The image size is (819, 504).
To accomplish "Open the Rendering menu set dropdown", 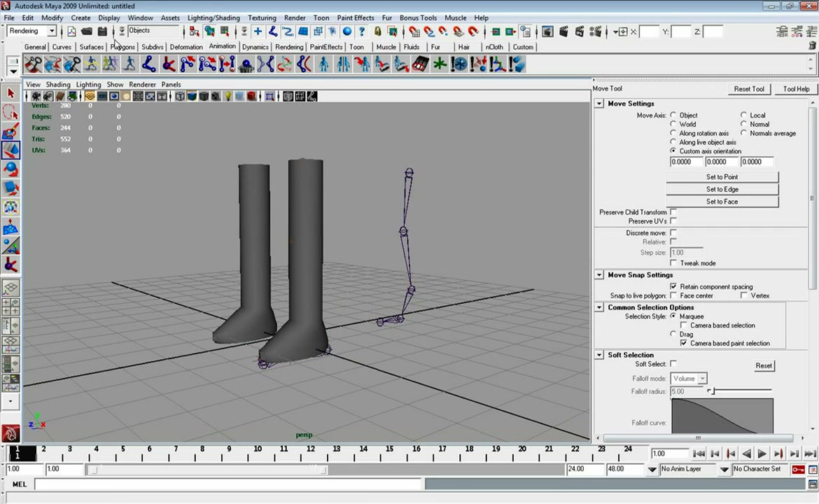I will point(52,31).
